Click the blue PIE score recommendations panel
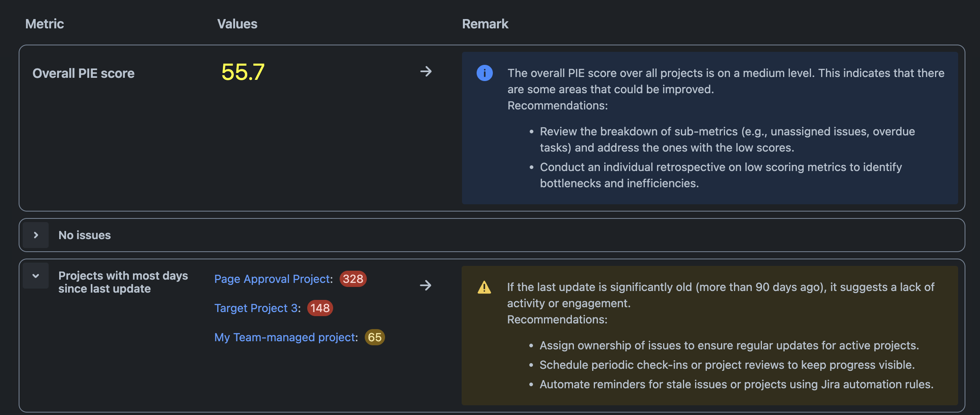This screenshot has height=415, width=980. click(709, 128)
